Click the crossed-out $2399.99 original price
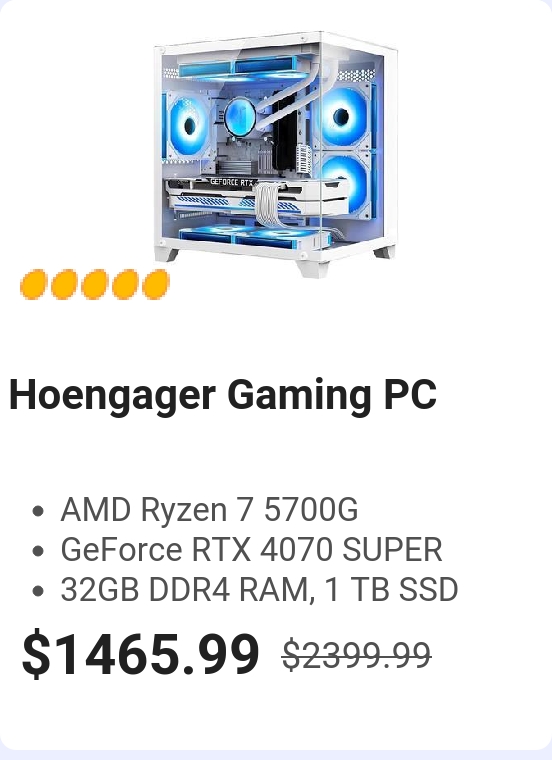Image resolution: width=552 pixels, height=760 pixels. click(x=357, y=655)
